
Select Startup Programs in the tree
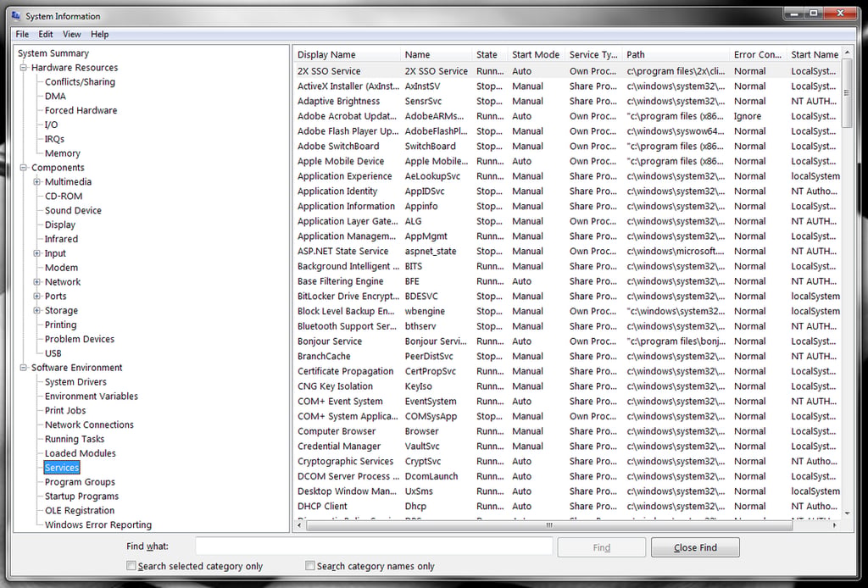pos(82,496)
